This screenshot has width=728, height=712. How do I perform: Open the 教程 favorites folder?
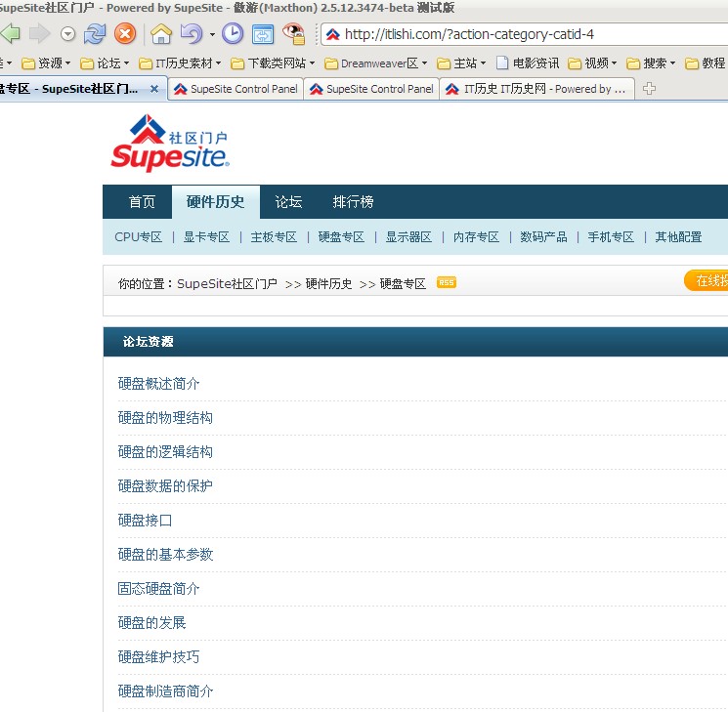(x=706, y=63)
